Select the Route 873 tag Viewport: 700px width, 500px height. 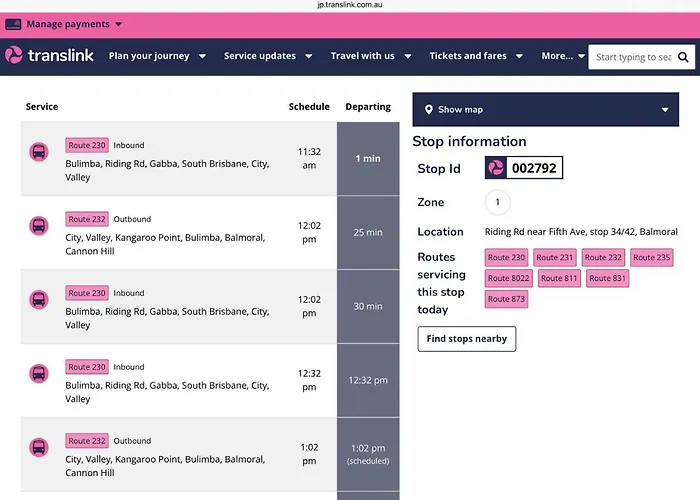click(506, 299)
